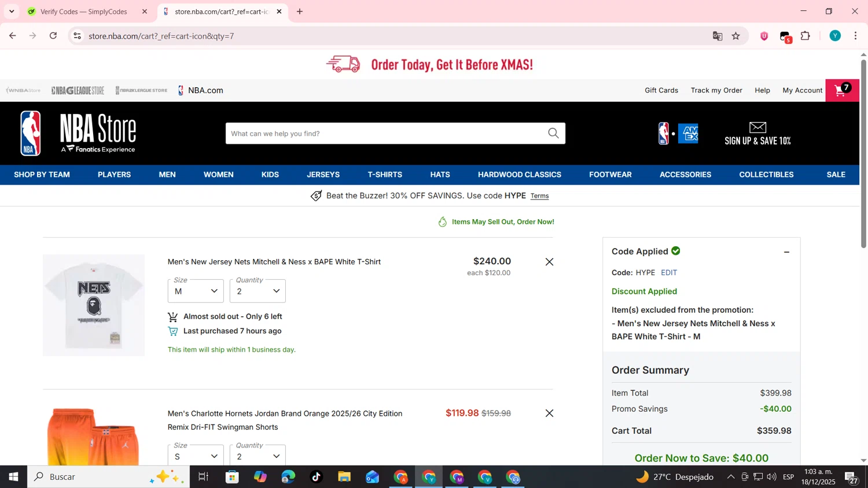Open Windows Start menu
This screenshot has height=488, width=868.
pyautogui.click(x=13, y=477)
